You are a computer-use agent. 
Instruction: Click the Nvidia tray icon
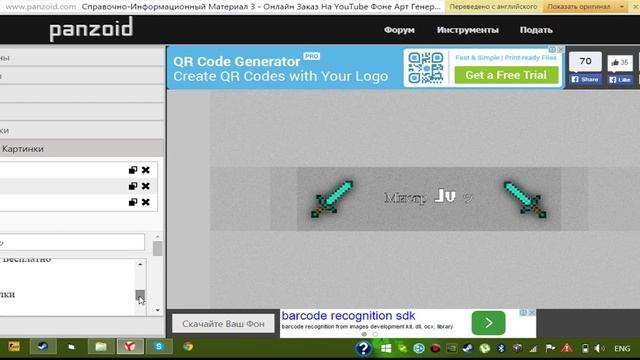[x=451, y=348]
